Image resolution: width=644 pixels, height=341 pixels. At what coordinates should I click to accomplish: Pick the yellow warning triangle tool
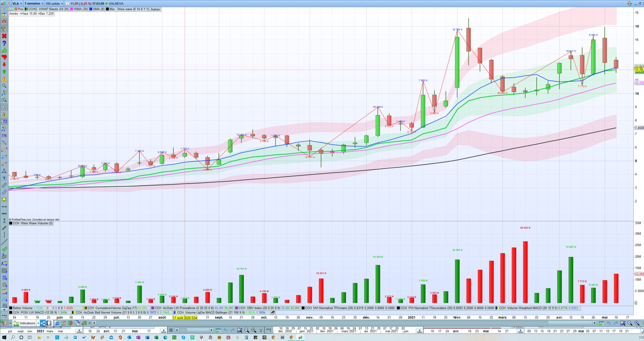pos(4,79)
